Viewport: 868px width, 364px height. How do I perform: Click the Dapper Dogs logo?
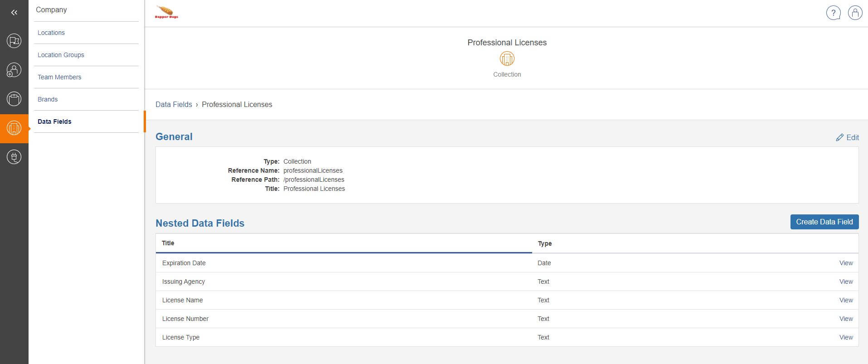click(167, 12)
